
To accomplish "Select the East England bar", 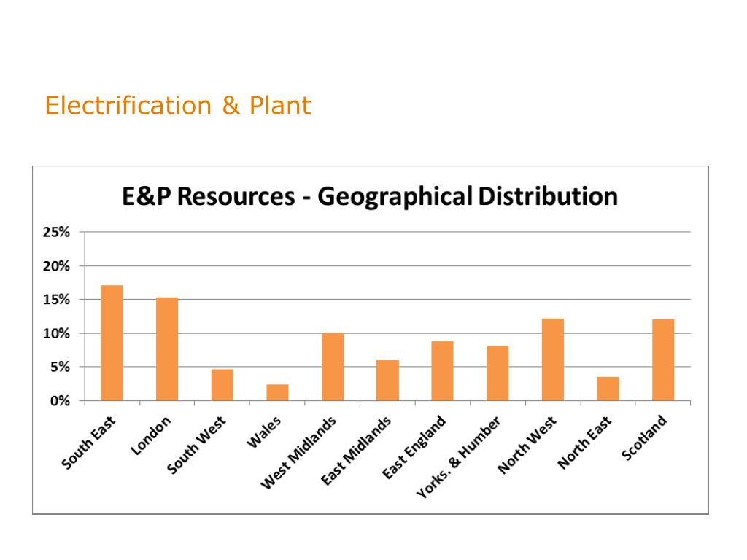I will point(443,371).
